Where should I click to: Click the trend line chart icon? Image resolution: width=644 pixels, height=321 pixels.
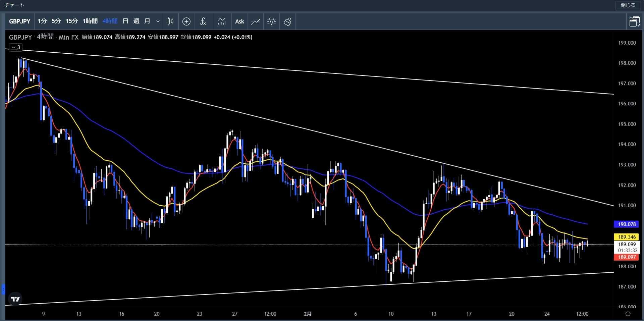tap(256, 21)
